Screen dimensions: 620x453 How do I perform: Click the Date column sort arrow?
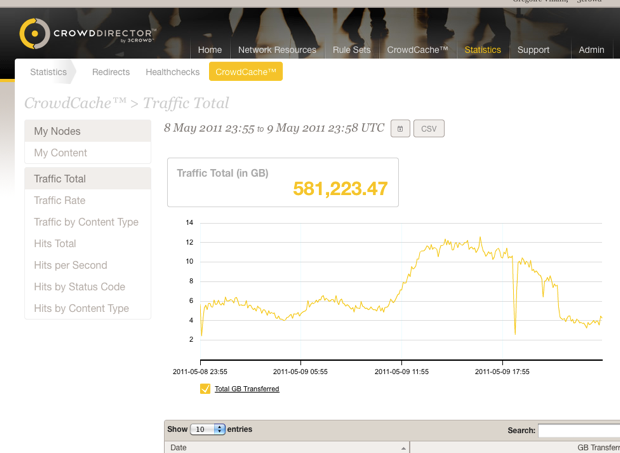(403, 448)
